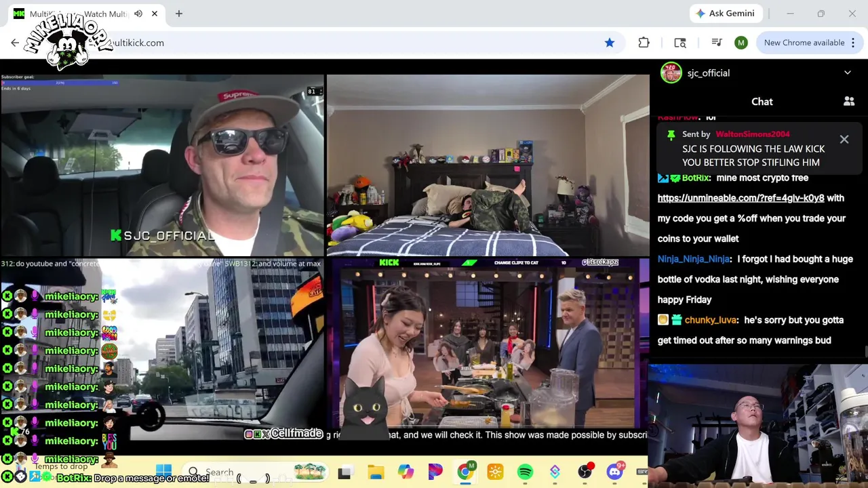Mute the tab using the speaker icon

click(x=138, y=14)
